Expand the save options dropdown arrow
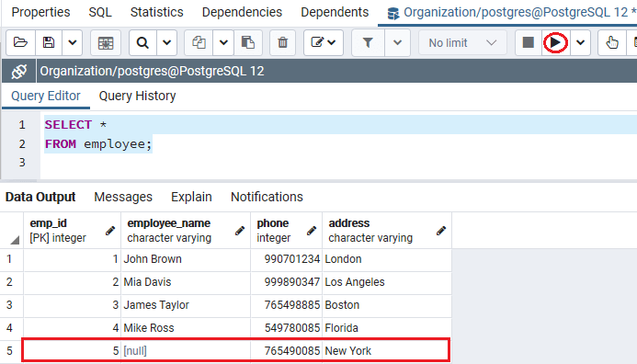The image size is (637, 364). (73, 42)
